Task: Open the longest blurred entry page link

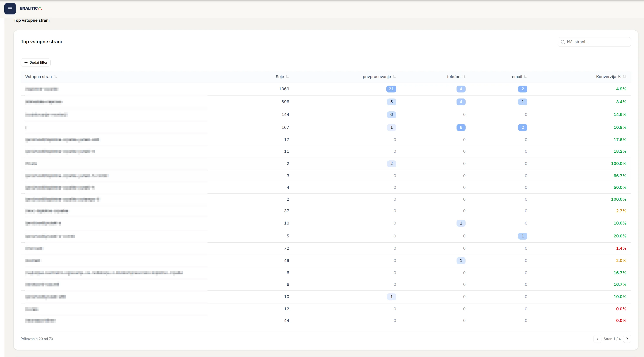Action: [104, 273]
